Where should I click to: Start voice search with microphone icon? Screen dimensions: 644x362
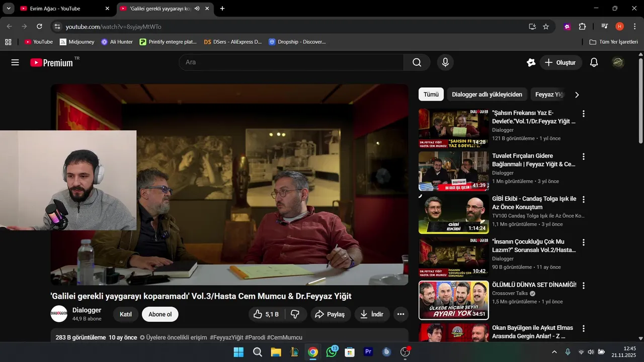point(445,62)
